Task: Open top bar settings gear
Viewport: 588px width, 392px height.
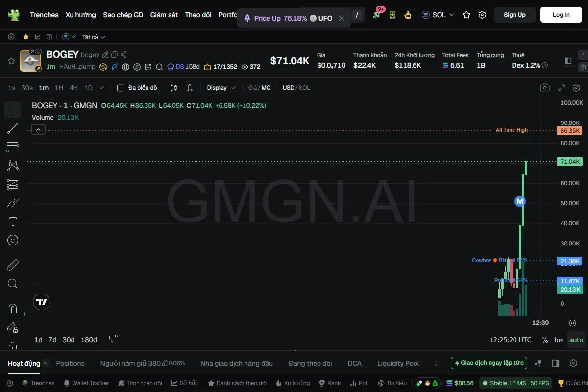Action: pos(482,15)
